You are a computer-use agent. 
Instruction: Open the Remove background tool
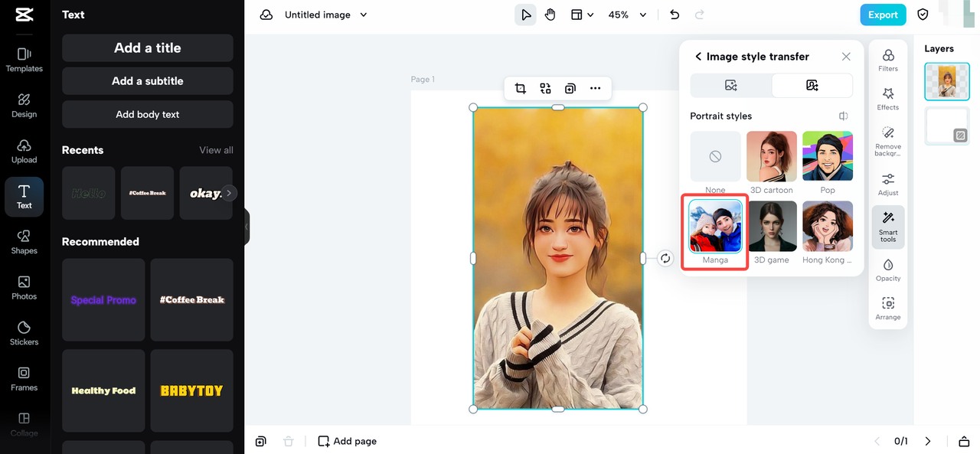point(888,142)
